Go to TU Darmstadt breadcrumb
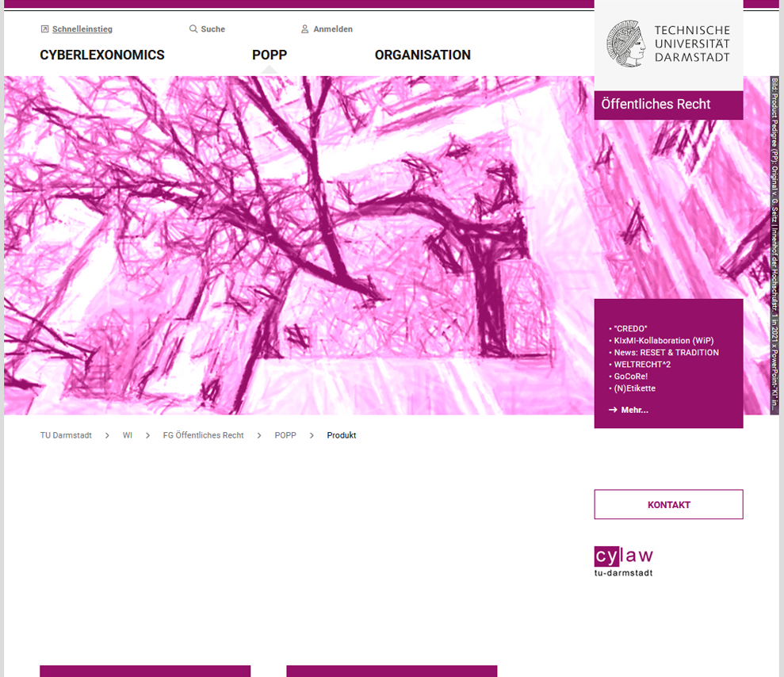This screenshot has height=677, width=784. (66, 435)
